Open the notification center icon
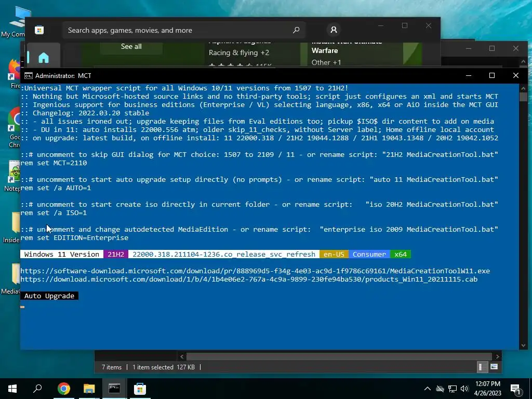 click(515, 389)
